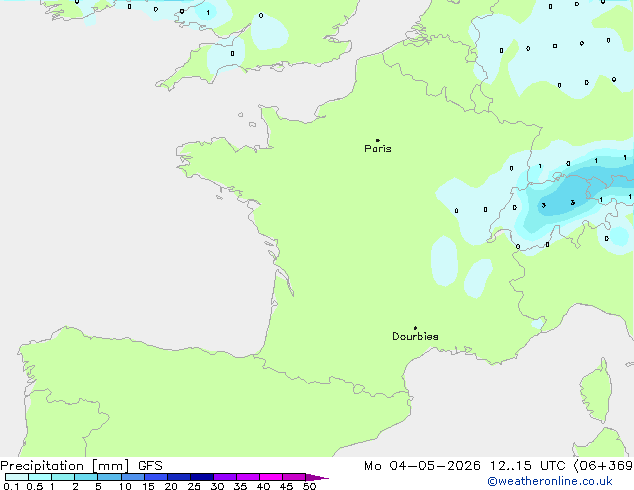Click the 12..15 UTC time text
Image resolution: width=634 pixels, height=490 pixels.
pos(528,466)
